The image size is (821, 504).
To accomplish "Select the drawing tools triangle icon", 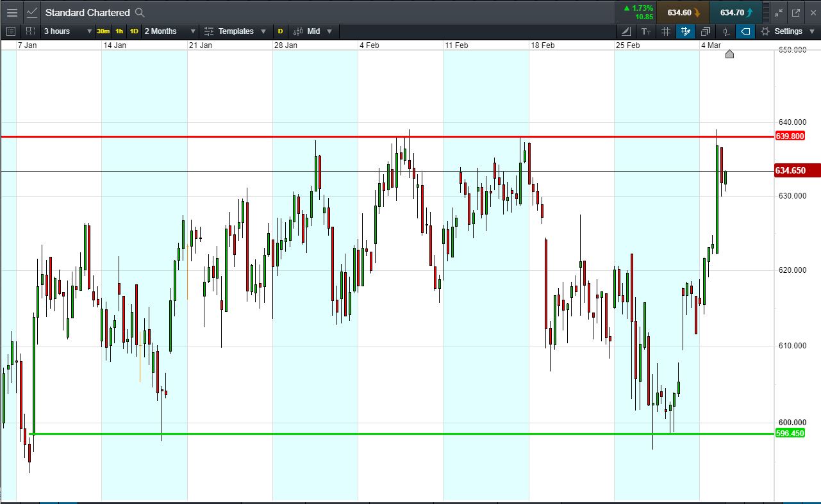I will coord(626,31).
